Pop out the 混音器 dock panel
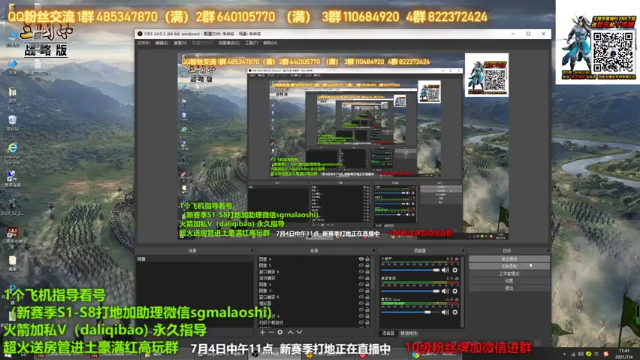 coord(463,250)
